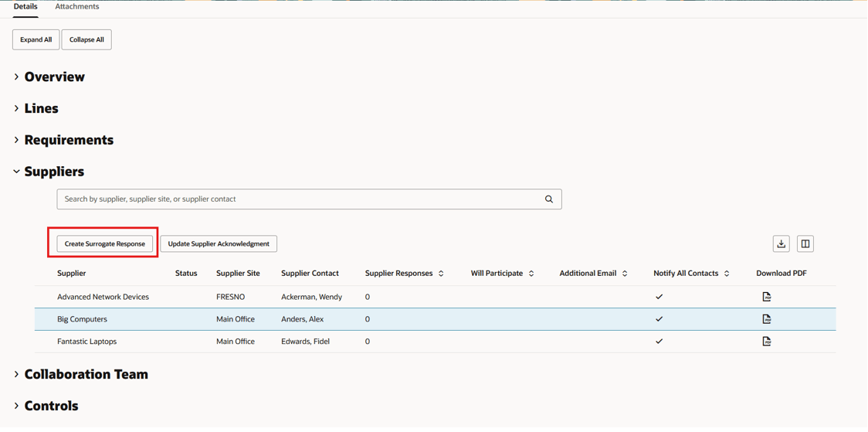Click contact Edwards, Fidel

coord(306,341)
